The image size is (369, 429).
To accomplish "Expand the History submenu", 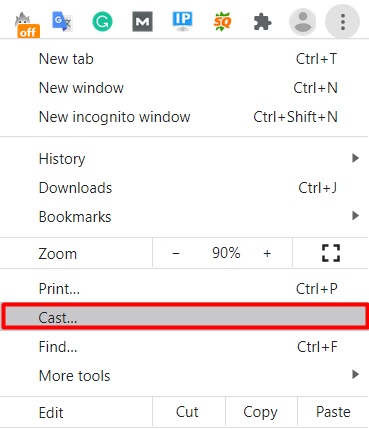I will pos(184,158).
